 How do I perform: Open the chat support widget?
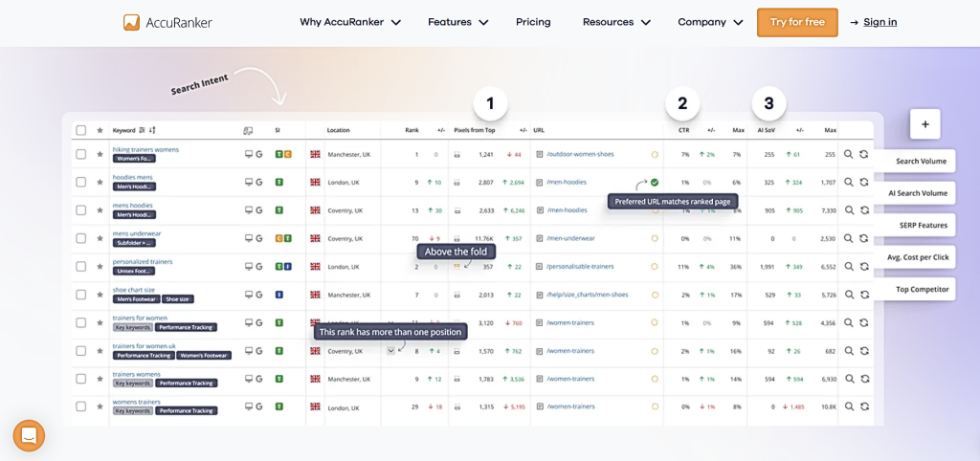click(x=29, y=435)
